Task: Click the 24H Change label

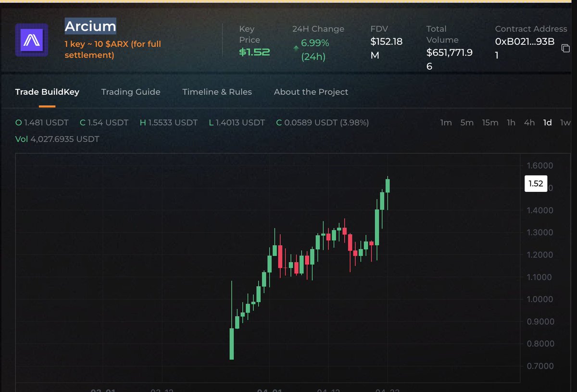Action: pos(318,29)
